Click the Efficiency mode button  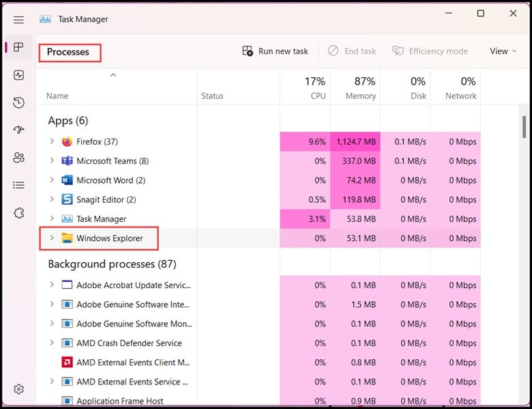[x=430, y=51]
